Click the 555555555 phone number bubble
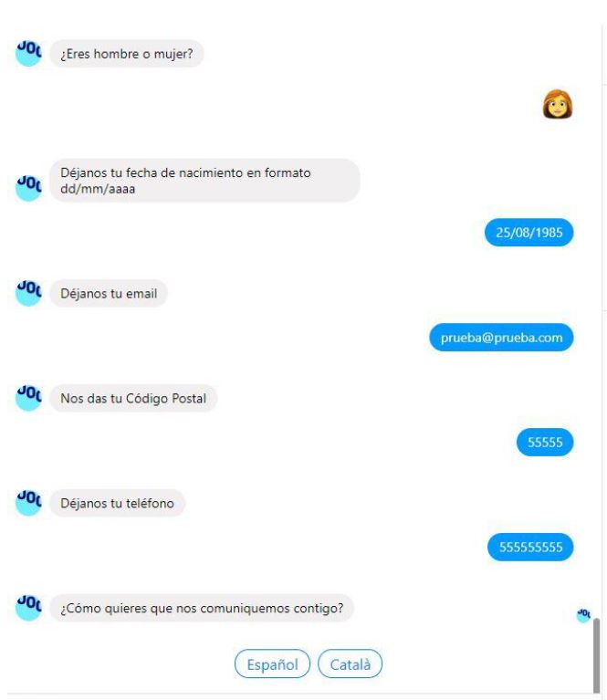607x700 pixels. [x=530, y=547]
